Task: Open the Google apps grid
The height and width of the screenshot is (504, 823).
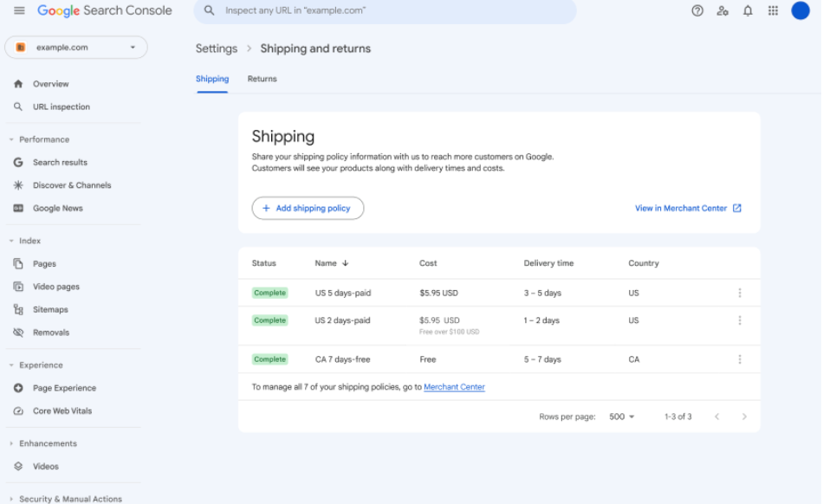Action: click(773, 10)
